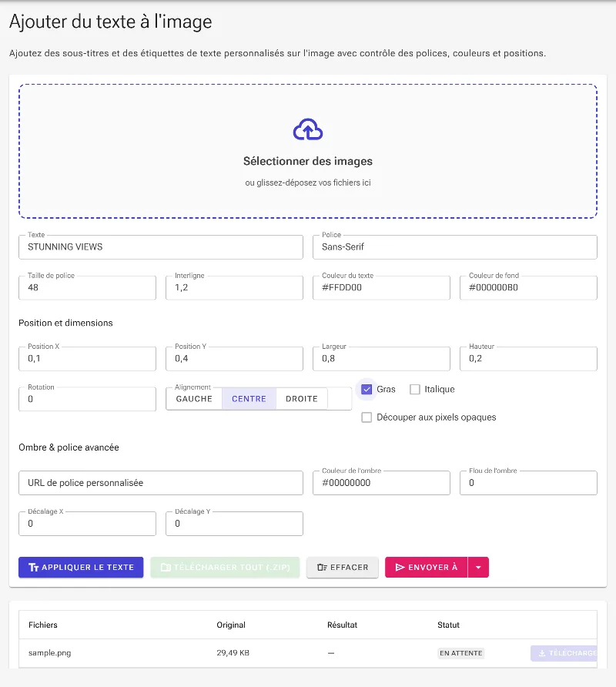This screenshot has width=616, height=687.
Task: Click the cloud upload icon
Action: point(307,129)
